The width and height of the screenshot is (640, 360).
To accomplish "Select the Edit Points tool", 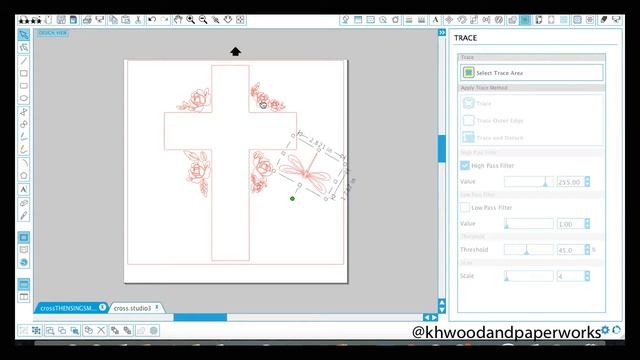I will [24, 48].
